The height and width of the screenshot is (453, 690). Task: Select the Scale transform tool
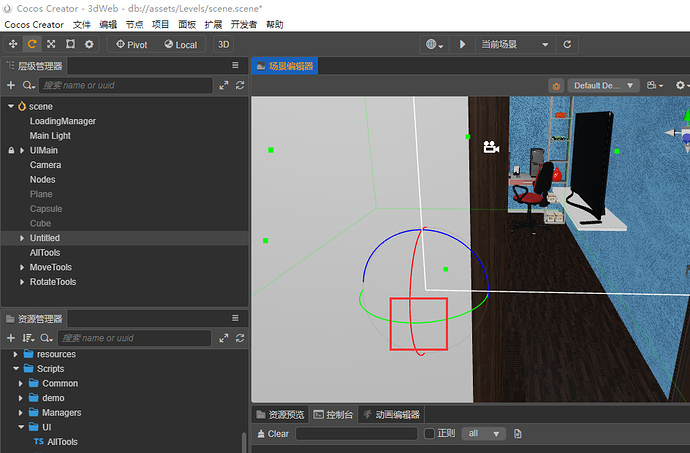(x=51, y=44)
